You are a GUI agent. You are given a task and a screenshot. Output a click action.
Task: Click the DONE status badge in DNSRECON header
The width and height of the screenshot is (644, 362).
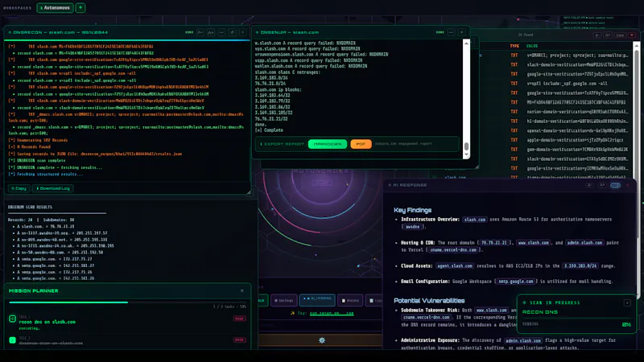(189, 32)
